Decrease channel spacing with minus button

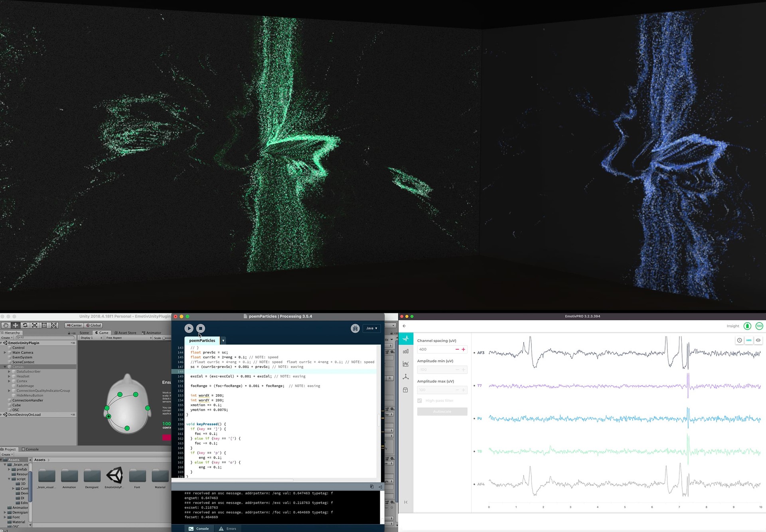pyautogui.click(x=457, y=349)
